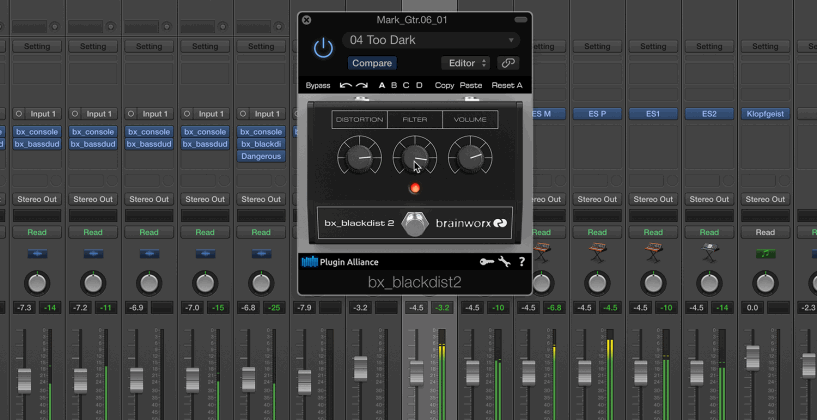Click the pan knob on the Klopfgeist channel

pyautogui.click(x=764, y=283)
